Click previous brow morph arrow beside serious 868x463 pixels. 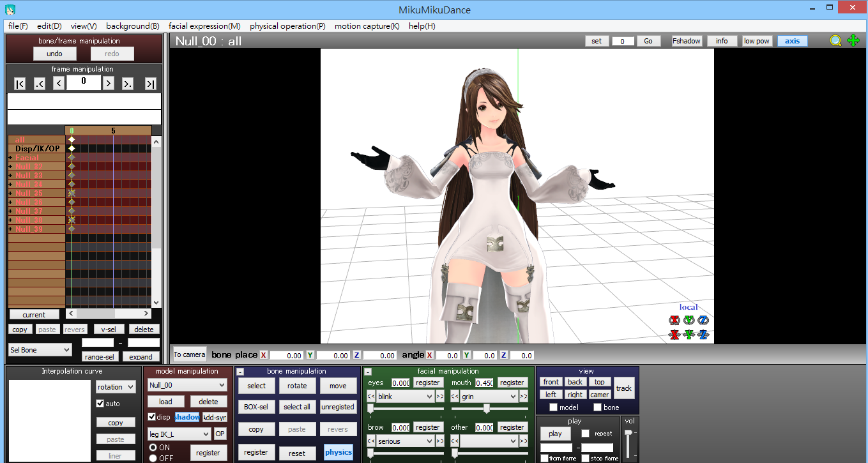pos(371,441)
